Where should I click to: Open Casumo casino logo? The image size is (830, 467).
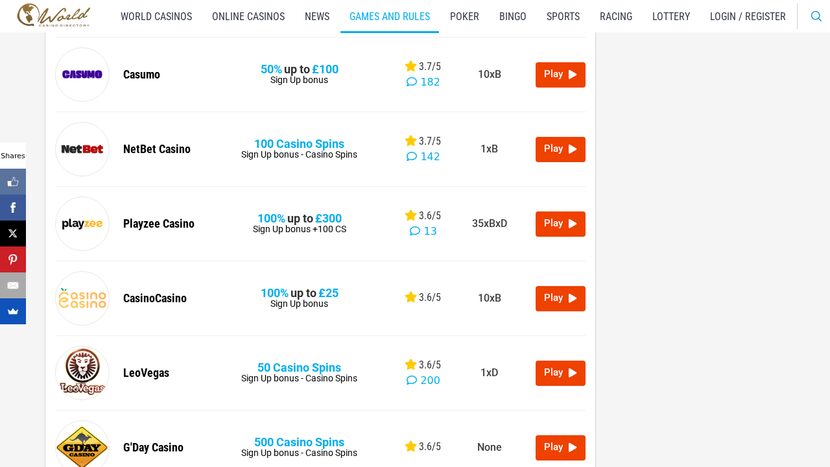point(82,75)
